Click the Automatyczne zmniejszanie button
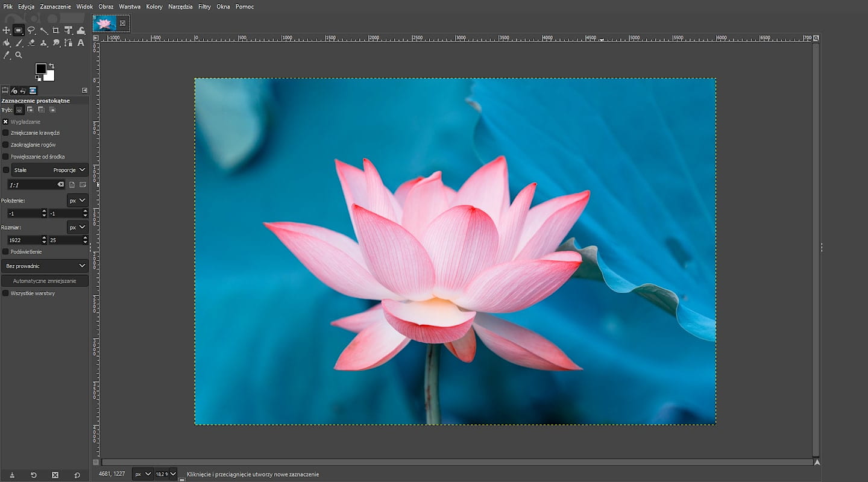868x482 pixels. pos(45,281)
